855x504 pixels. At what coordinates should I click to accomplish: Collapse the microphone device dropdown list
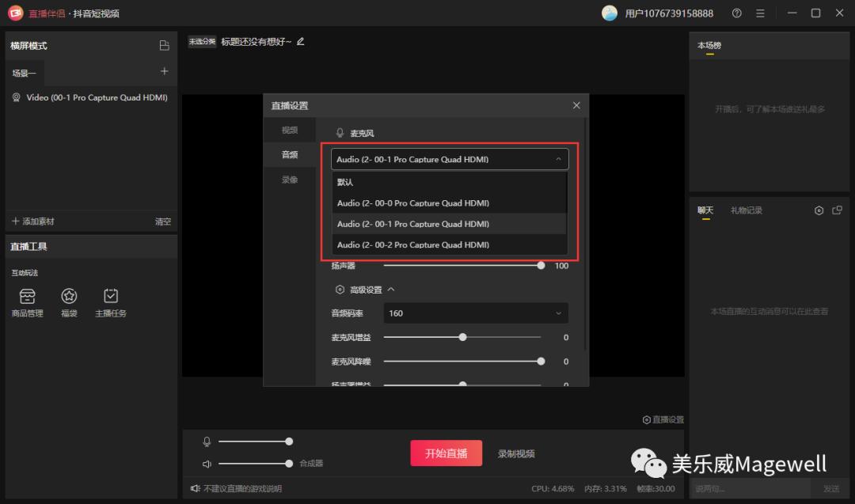pyautogui.click(x=557, y=158)
